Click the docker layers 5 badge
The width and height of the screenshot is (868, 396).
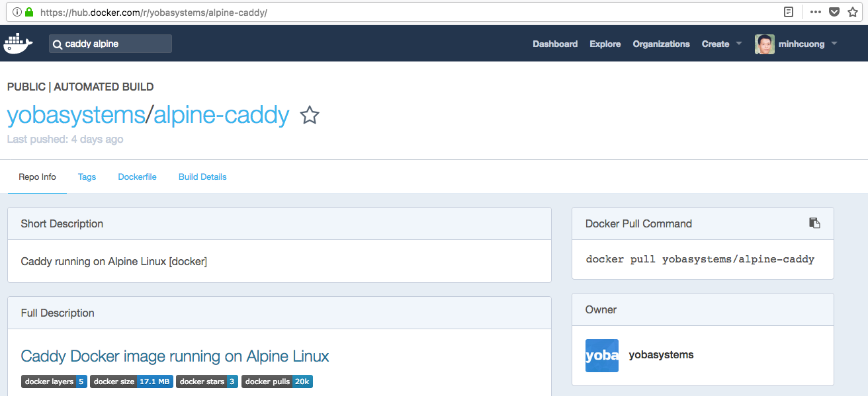[54, 381]
